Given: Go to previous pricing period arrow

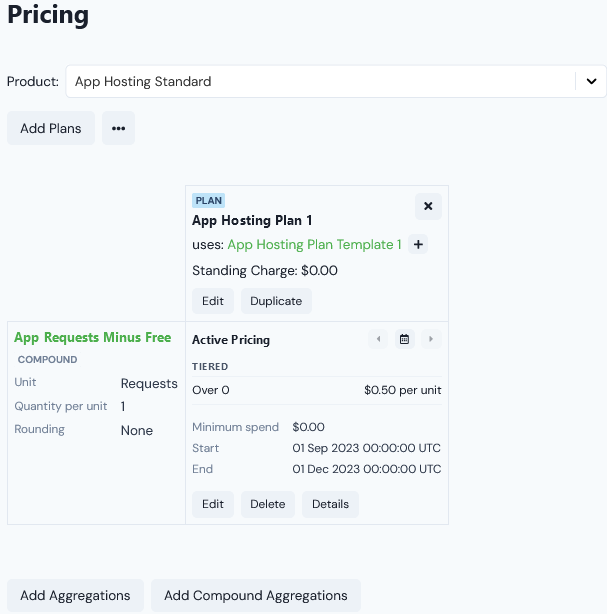Looking at the screenshot, I should [x=379, y=340].
